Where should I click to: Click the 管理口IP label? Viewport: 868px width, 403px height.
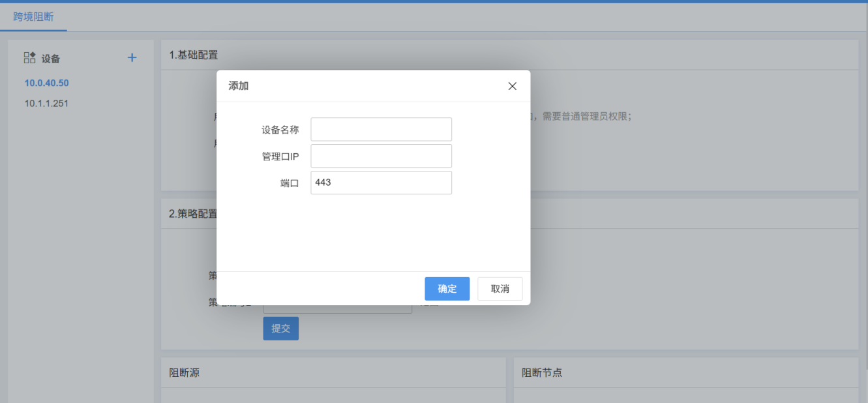(280, 157)
